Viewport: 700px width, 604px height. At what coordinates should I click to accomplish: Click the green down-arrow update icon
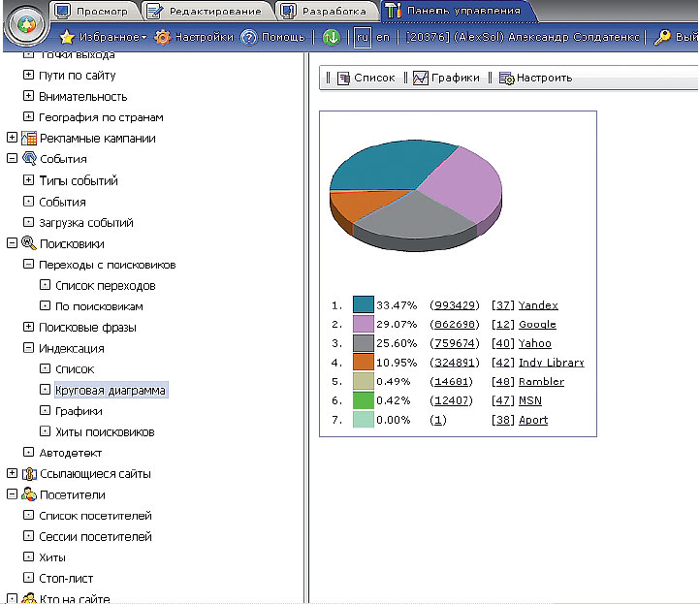pos(332,37)
